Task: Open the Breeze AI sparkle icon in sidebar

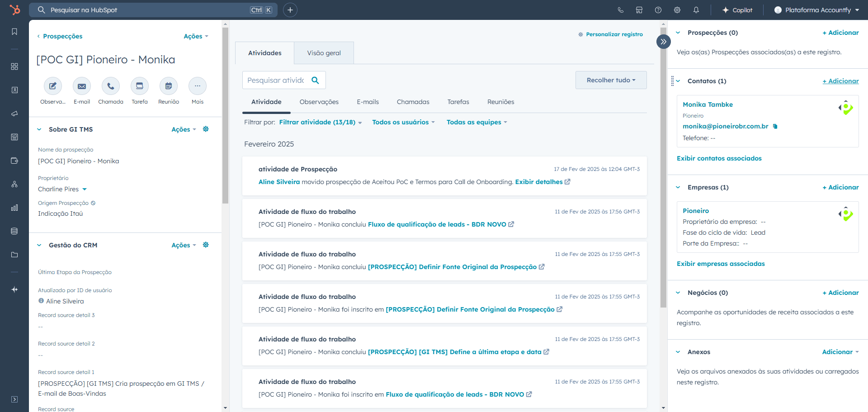Action: pyautogui.click(x=14, y=289)
